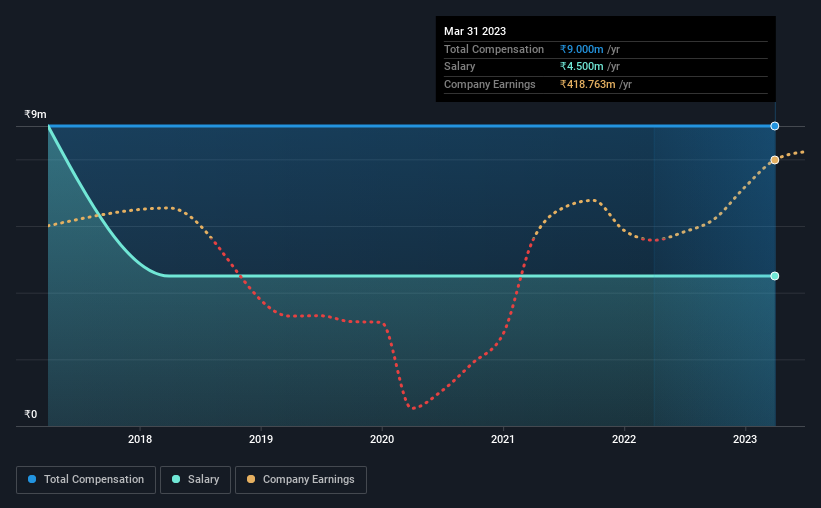Select the 2021 x-axis label
821x508 pixels.
pos(503,439)
